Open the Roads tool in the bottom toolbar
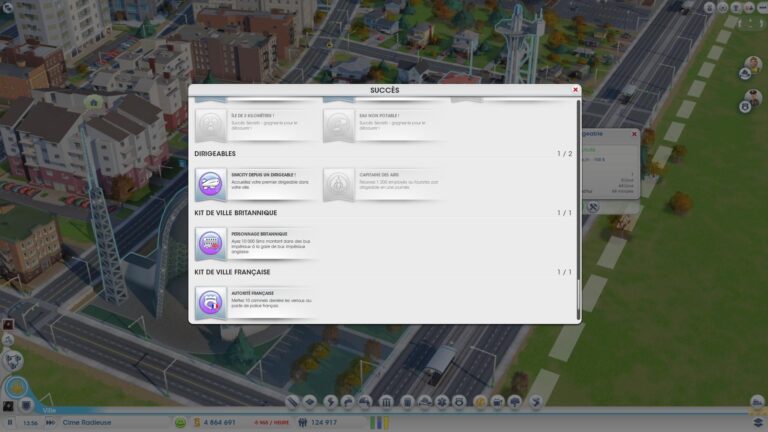Viewport: 768px width, 432px height. pyautogui.click(x=292, y=402)
